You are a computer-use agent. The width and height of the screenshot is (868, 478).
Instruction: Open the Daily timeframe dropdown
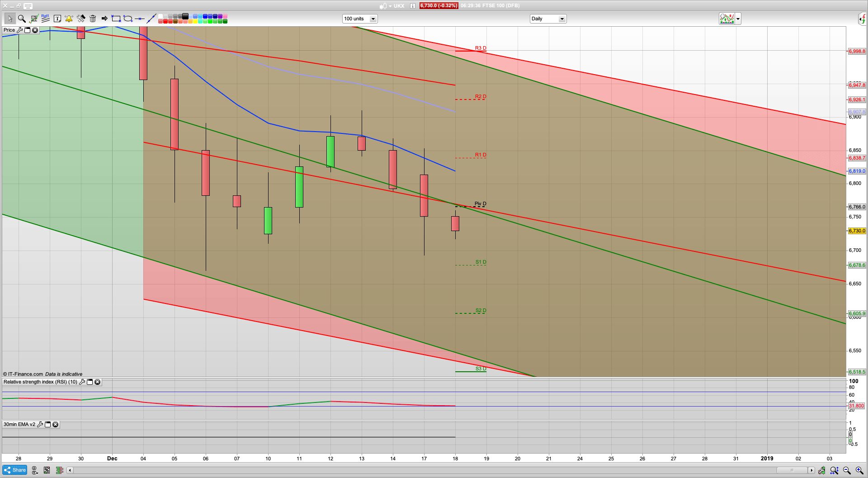562,19
